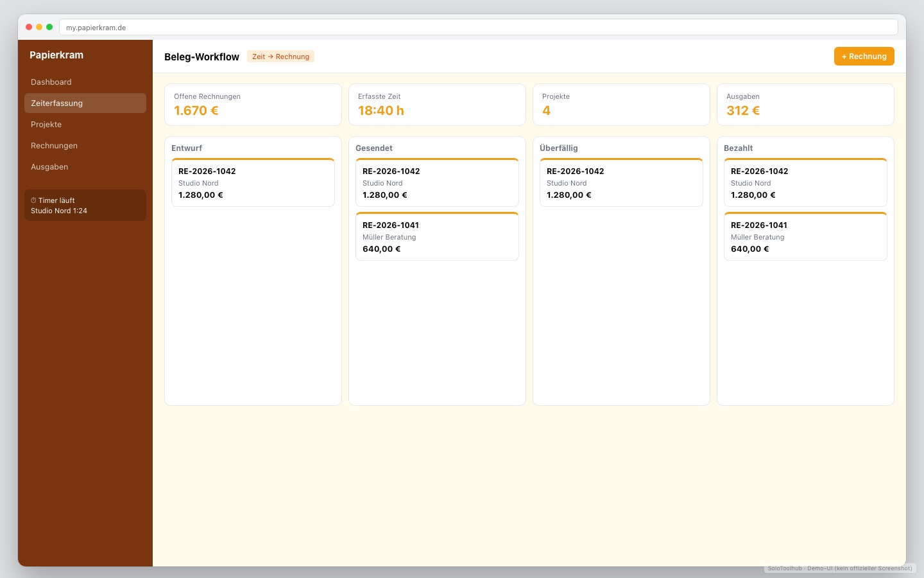Select Zeiterfassung sidebar item

point(85,103)
